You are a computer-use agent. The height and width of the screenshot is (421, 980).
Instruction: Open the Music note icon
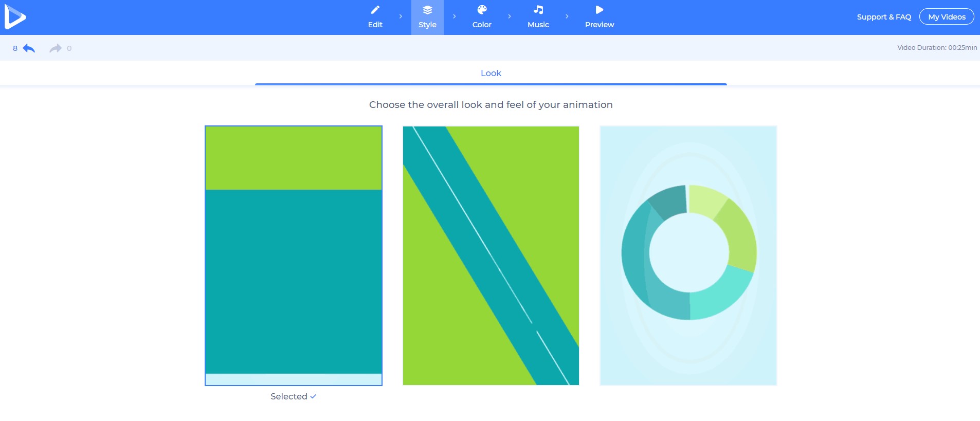[538, 10]
